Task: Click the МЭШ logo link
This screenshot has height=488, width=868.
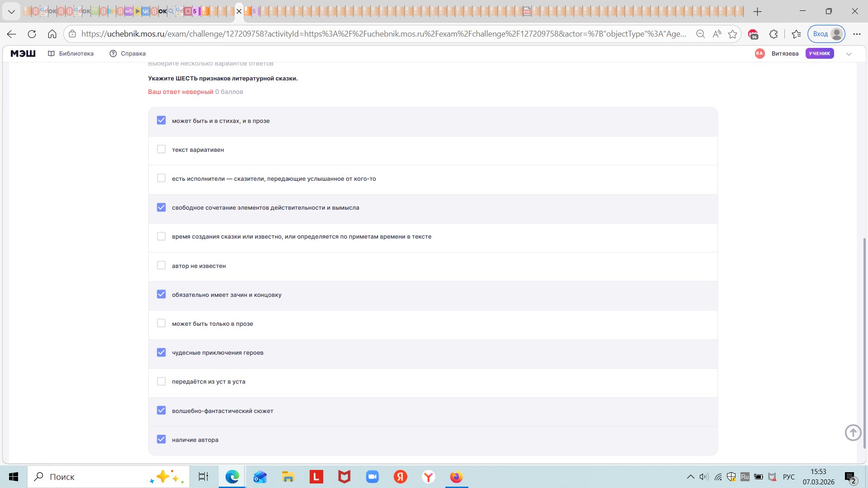Action: pos(23,53)
